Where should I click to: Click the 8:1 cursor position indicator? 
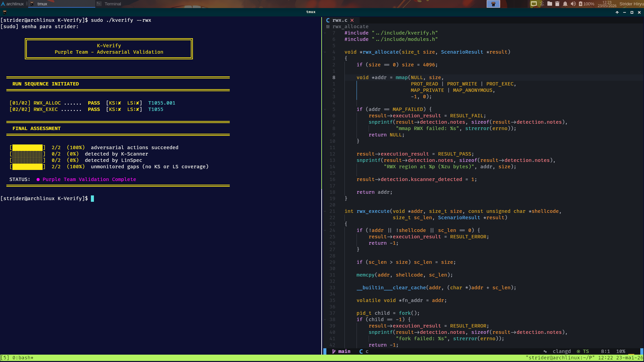click(x=605, y=351)
